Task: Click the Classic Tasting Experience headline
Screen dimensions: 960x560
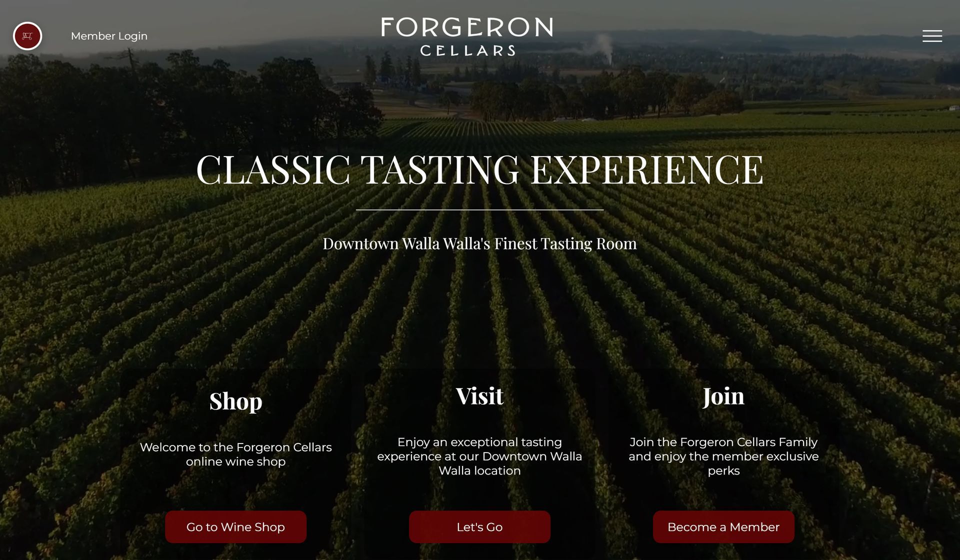Action: click(x=479, y=169)
